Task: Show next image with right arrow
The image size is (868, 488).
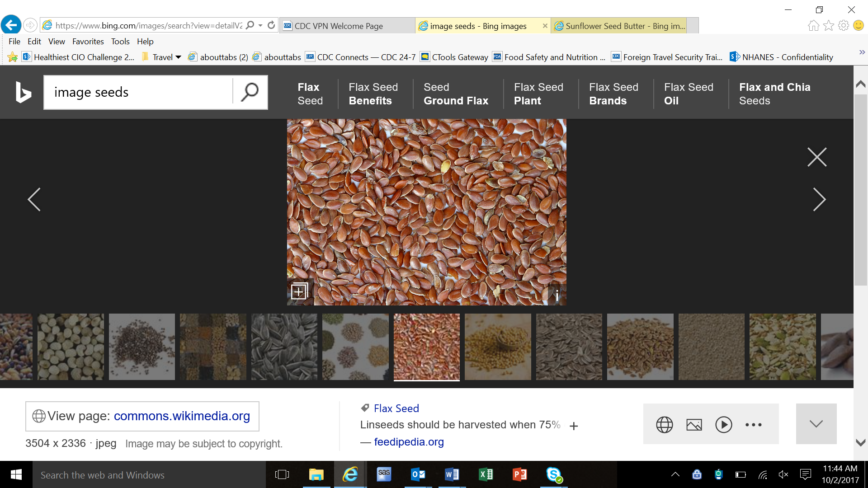Action: [819, 199]
